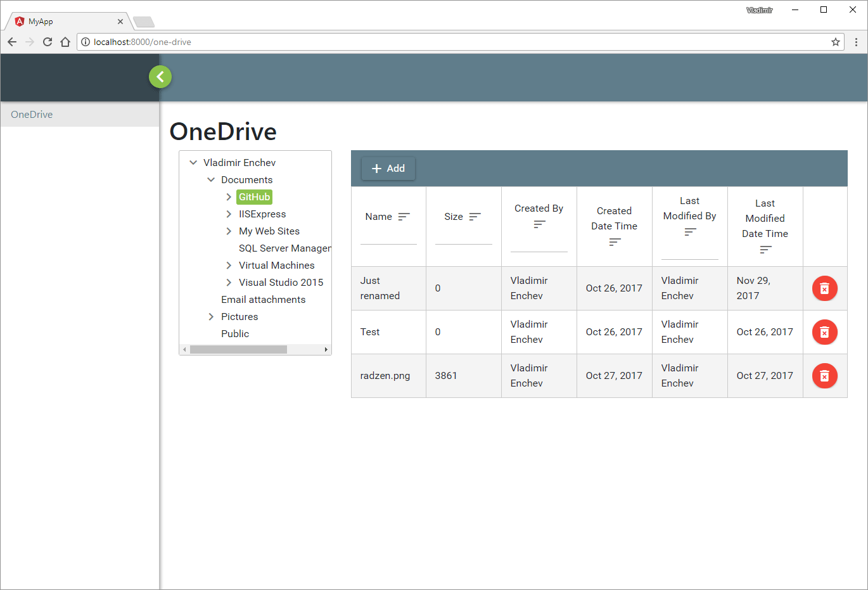Click the Size column filter icon
Viewport: 868px width, 590px height.
[x=475, y=217]
